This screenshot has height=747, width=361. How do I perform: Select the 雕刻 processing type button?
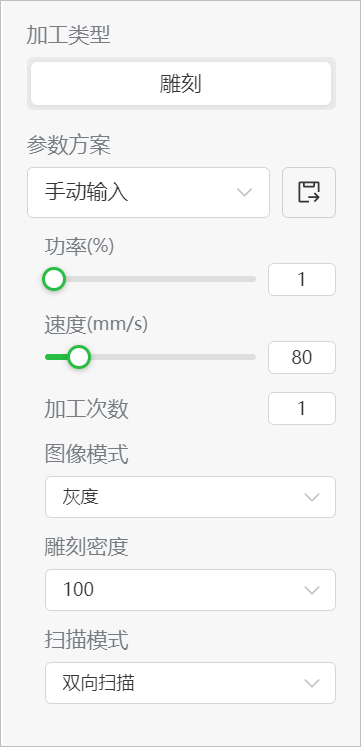[181, 83]
